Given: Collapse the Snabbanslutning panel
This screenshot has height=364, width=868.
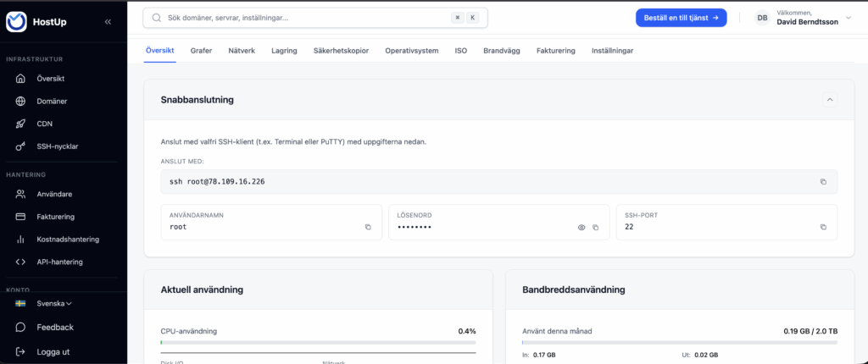Looking at the screenshot, I should point(830,100).
